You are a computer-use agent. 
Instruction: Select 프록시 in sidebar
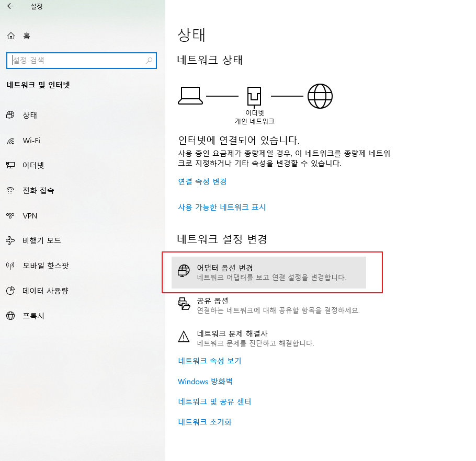click(x=33, y=316)
